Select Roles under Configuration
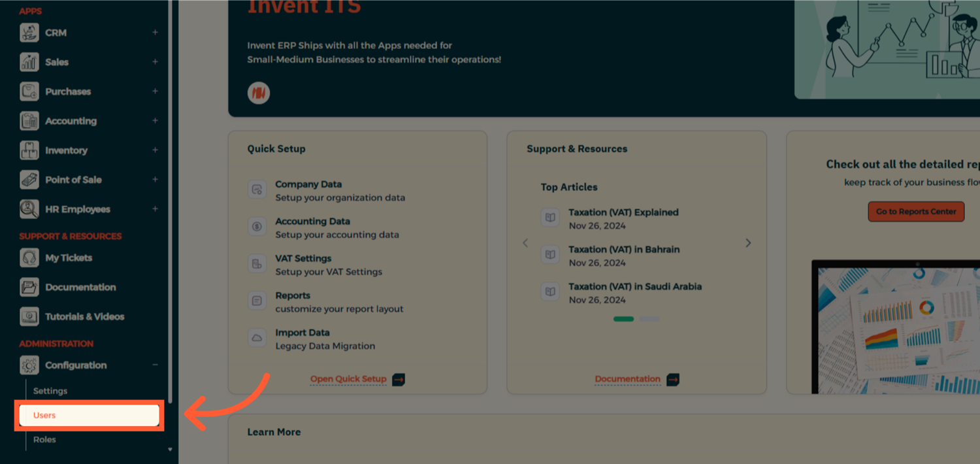The image size is (980, 464). pos(44,440)
